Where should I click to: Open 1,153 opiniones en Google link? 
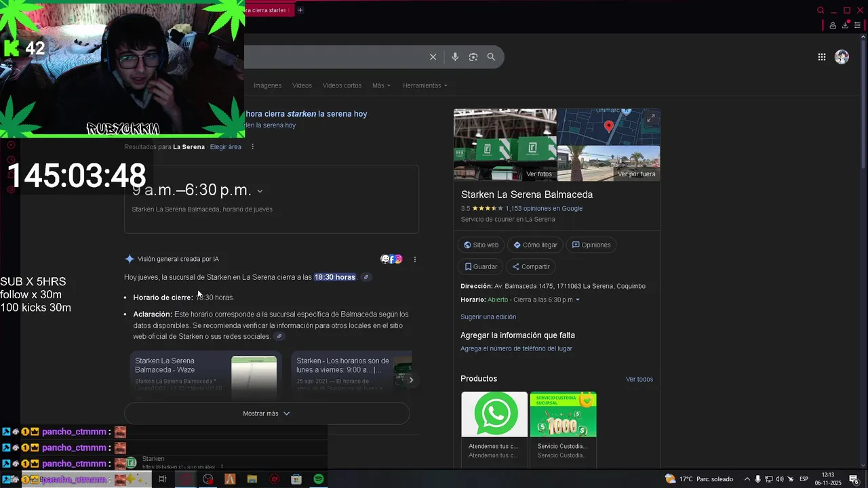pos(544,208)
